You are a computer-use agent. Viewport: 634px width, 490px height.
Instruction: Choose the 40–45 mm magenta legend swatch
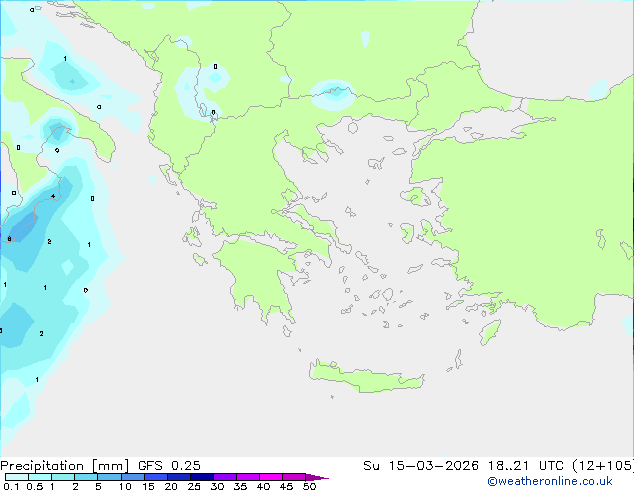(271, 477)
